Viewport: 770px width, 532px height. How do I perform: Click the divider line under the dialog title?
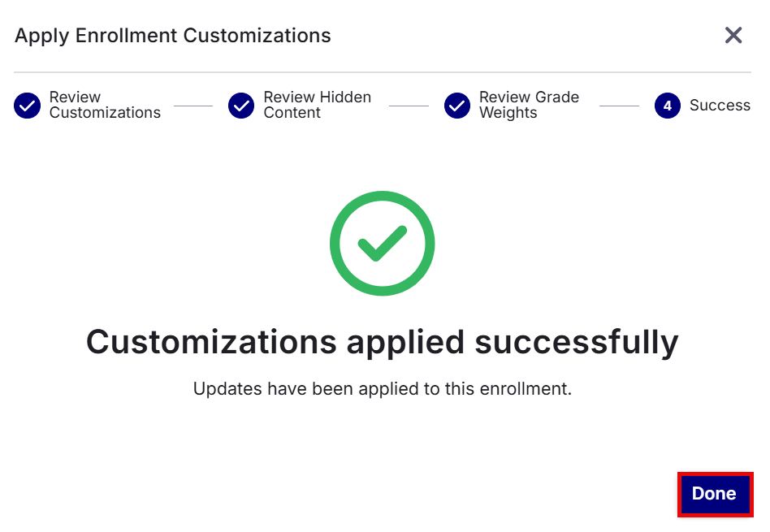382,72
